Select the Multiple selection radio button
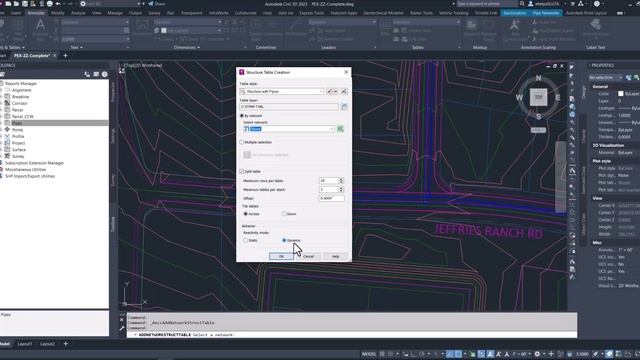 click(x=242, y=142)
